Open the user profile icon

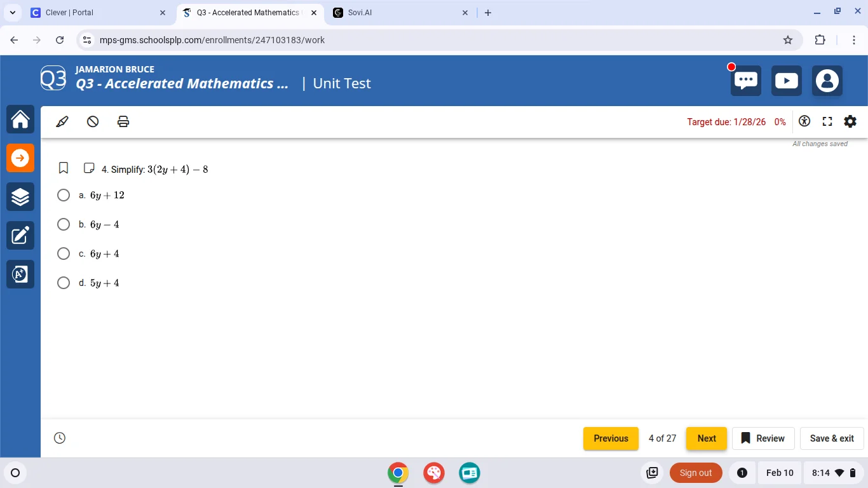[827, 81]
